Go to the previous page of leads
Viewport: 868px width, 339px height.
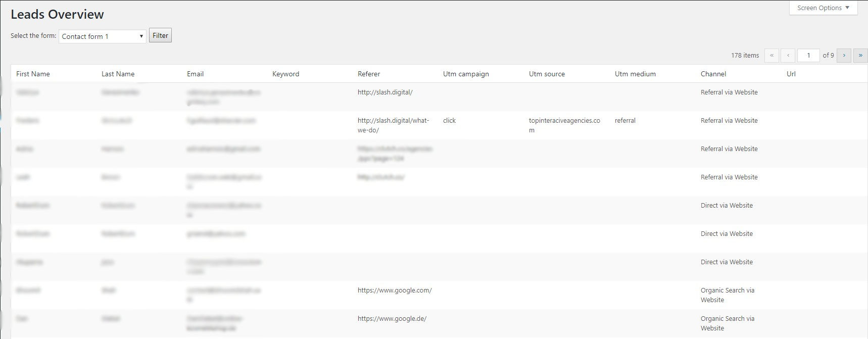click(x=788, y=56)
